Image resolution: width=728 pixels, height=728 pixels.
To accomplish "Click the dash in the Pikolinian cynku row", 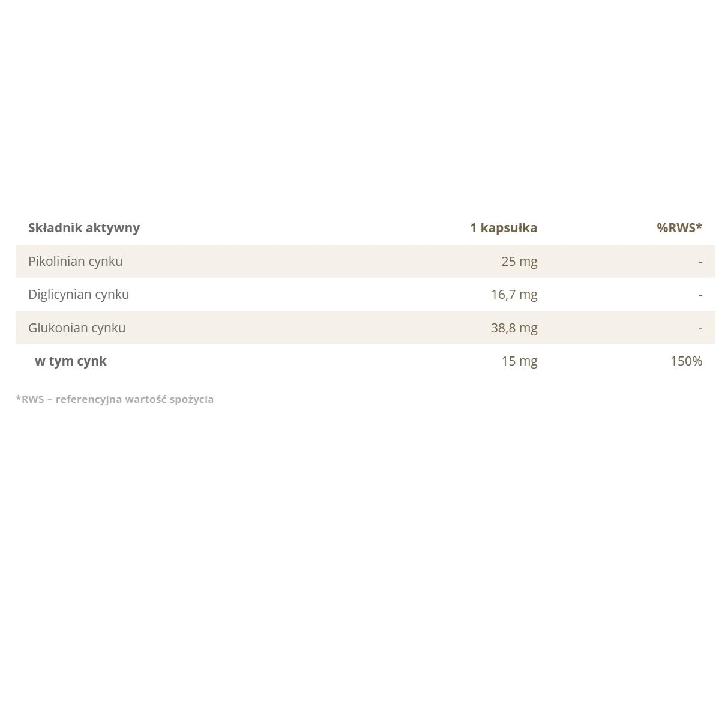I will pyautogui.click(x=700, y=262).
